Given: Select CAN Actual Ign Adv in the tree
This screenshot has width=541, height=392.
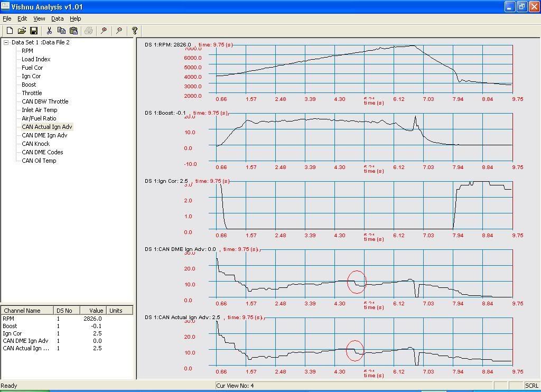Looking at the screenshot, I should pos(47,127).
